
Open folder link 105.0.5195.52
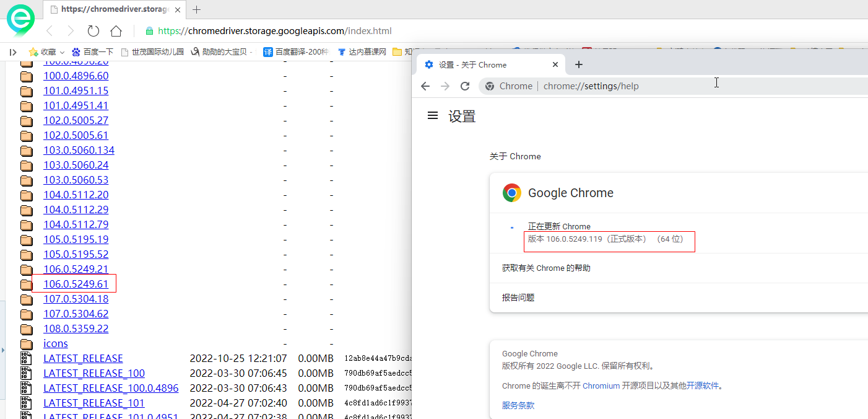tap(76, 254)
